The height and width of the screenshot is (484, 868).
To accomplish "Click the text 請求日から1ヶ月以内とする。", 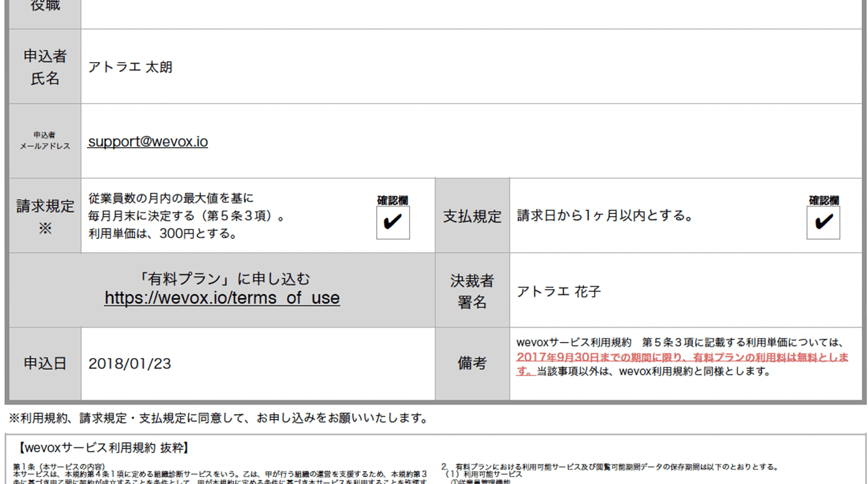I will (x=605, y=216).
